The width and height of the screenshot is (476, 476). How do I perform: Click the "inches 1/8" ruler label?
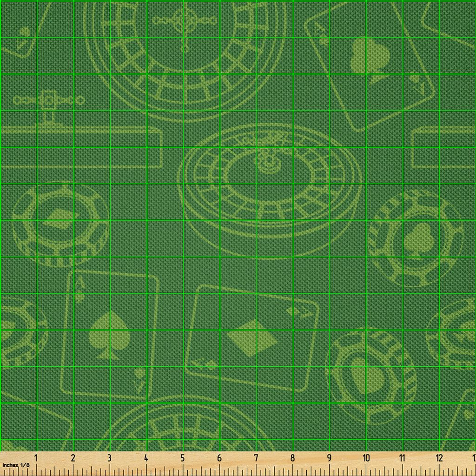click(x=16, y=465)
